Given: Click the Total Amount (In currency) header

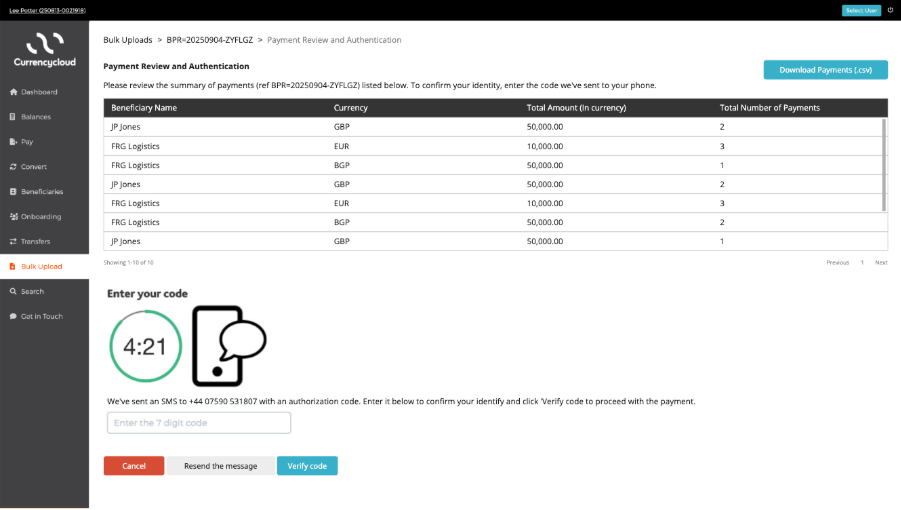Looking at the screenshot, I should [576, 108].
